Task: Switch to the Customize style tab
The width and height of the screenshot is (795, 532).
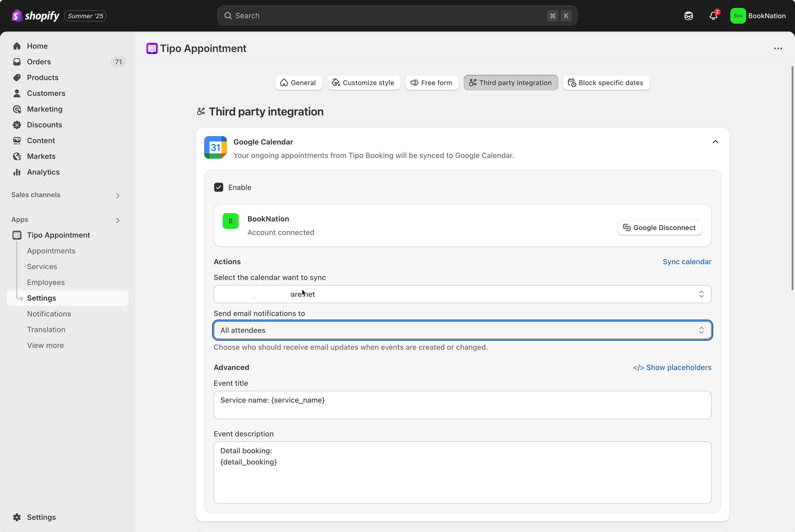Action: 363,83
